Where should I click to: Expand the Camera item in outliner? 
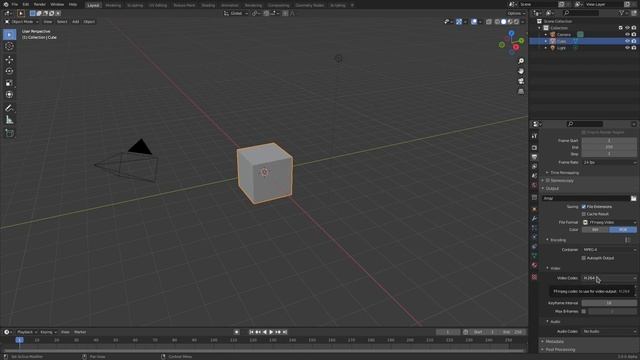pos(546,35)
